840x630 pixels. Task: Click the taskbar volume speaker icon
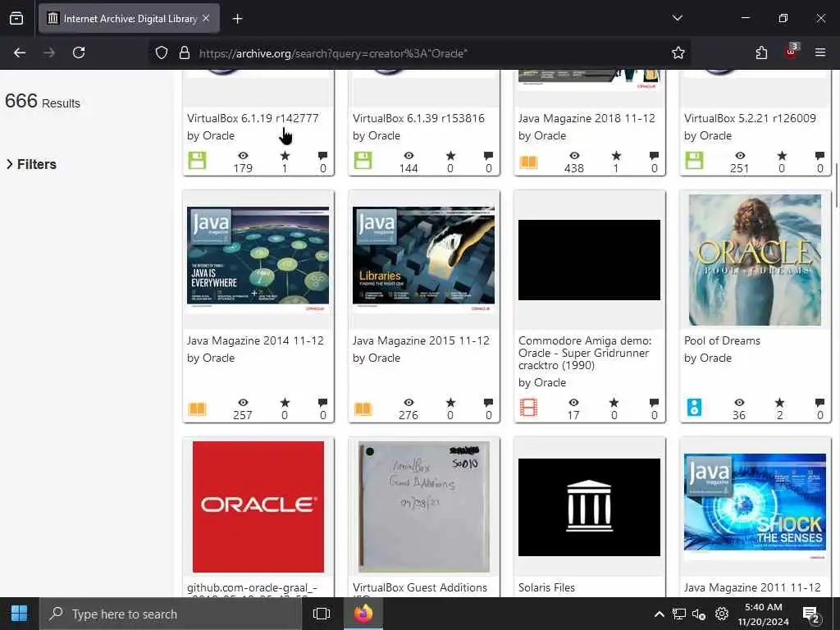[x=699, y=614]
